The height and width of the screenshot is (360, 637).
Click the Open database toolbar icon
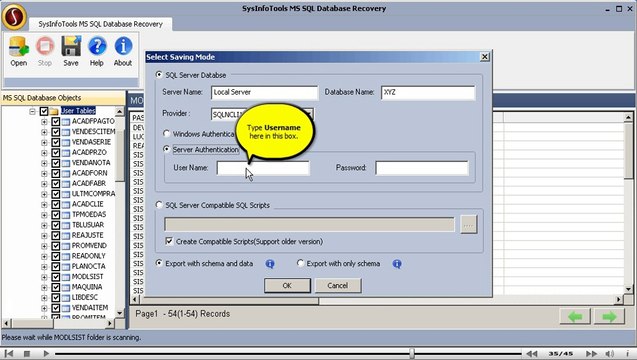19,47
